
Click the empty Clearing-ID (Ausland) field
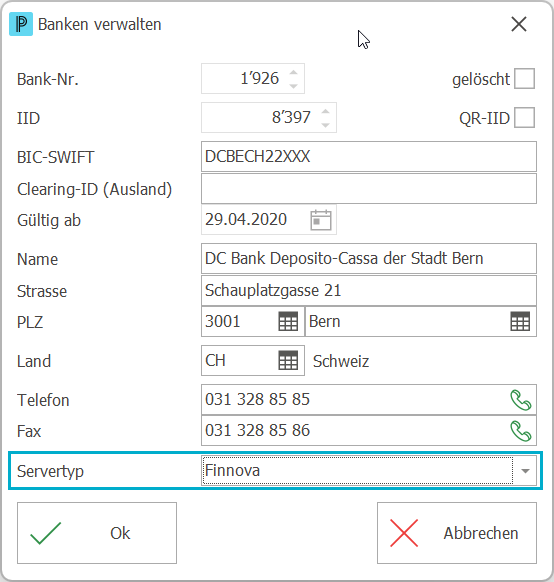pyautogui.click(x=369, y=189)
